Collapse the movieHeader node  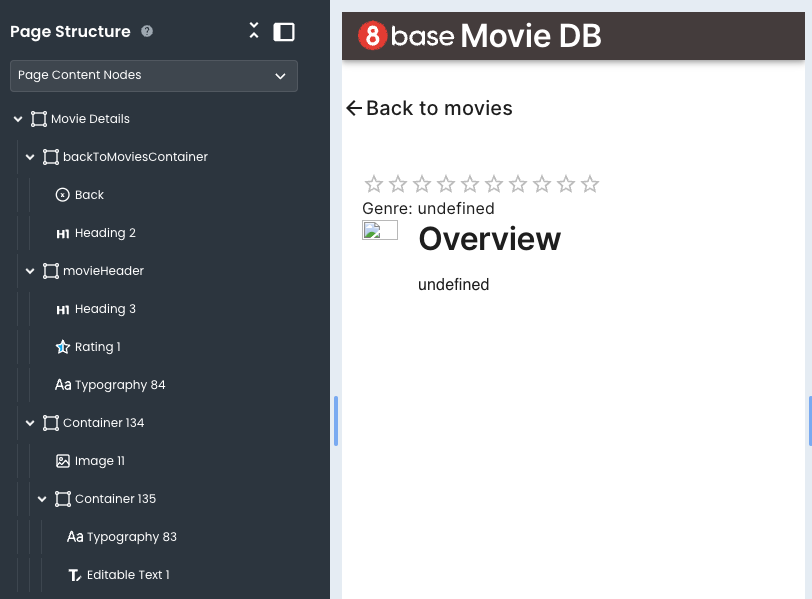[30, 271]
